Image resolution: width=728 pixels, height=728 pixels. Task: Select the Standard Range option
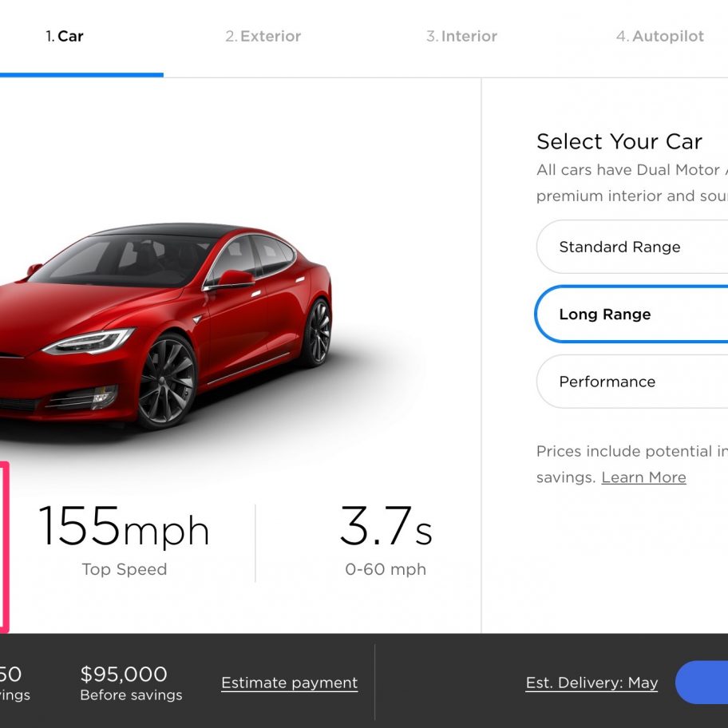point(632,247)
